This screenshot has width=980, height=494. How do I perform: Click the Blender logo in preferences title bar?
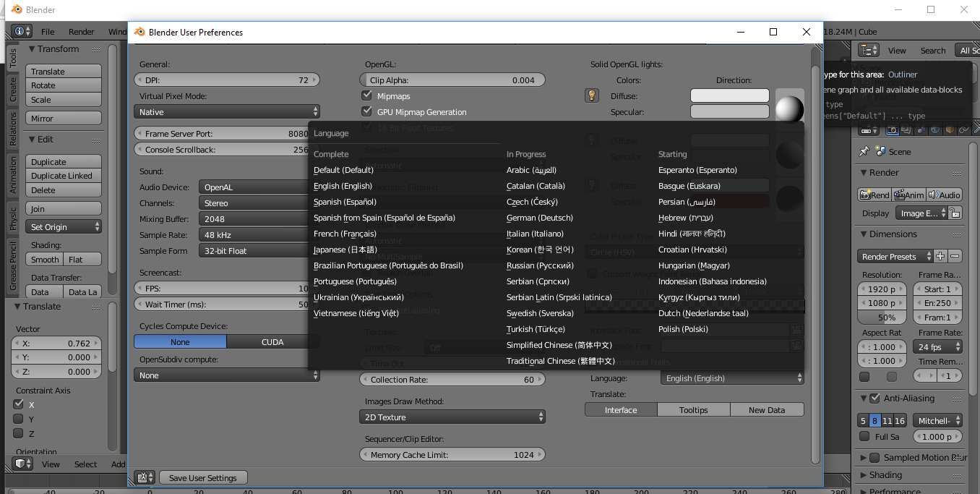tap(139, 32)
